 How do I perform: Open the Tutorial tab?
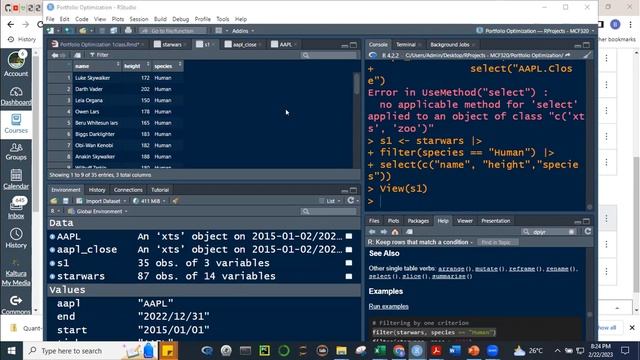[160, 190]
